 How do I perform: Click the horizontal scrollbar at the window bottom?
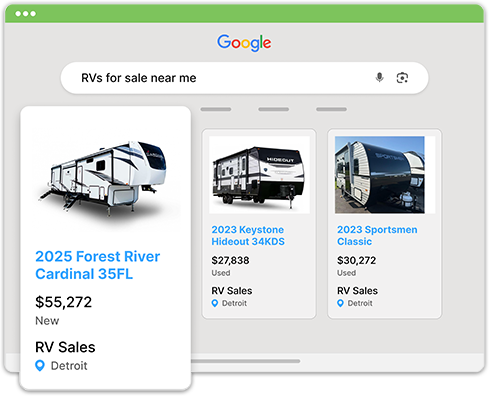click(x=245, y=361)
